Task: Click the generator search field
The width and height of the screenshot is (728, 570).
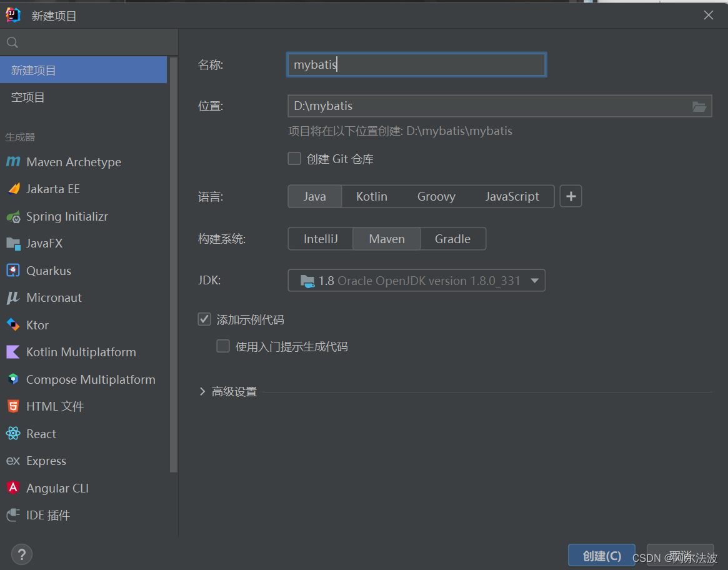Action: pyautogui.click(x=89, y=42)
